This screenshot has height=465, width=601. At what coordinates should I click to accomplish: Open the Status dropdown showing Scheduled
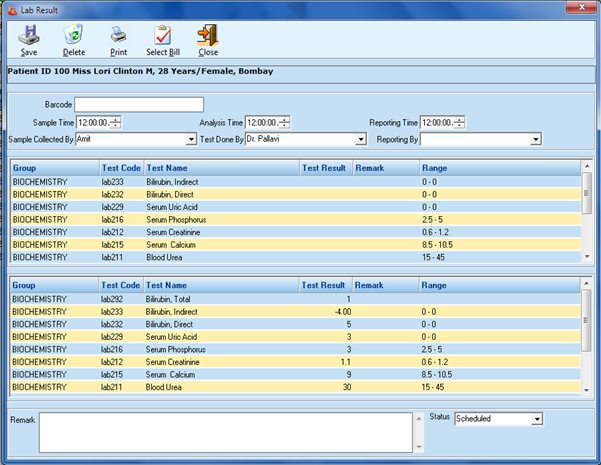tap(536, 418)
